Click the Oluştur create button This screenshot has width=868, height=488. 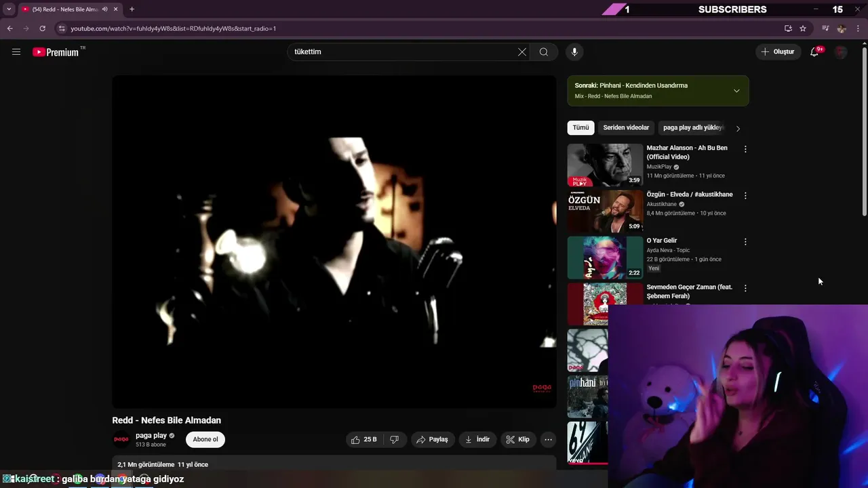(777, 52)
